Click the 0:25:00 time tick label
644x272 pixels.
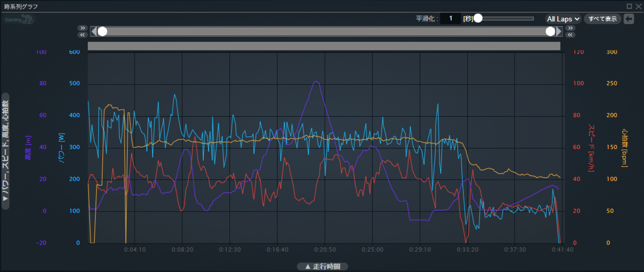pos(372,250)
